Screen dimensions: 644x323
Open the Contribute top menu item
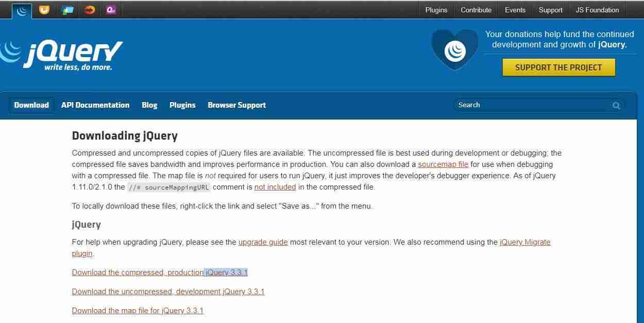pyautogui.click(x=476, y=10)
